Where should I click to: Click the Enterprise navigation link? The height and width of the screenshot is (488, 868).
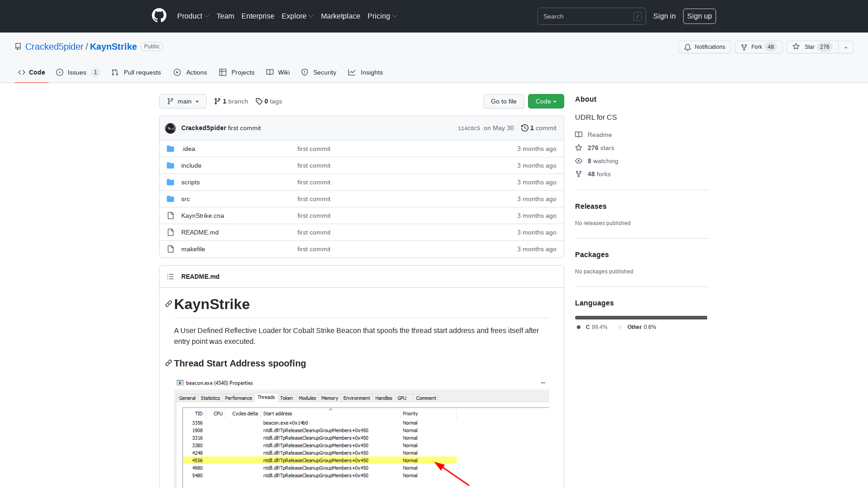(x=258, y=16)
